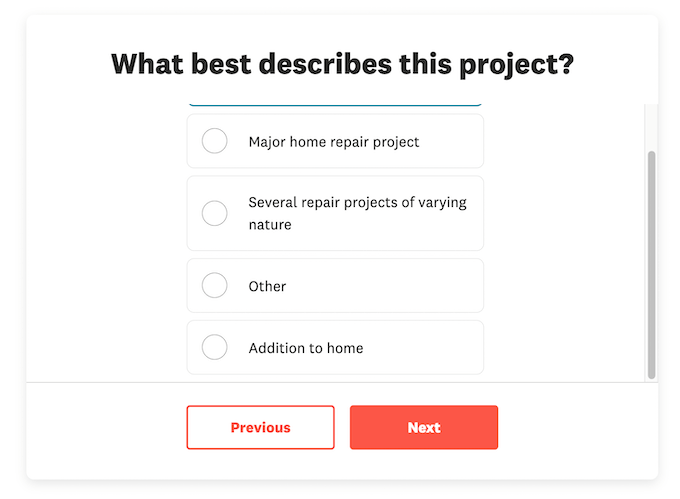Click the word "Previous" in the outlined button
The width and height of the screenshot is (680, 499).
tap(260, 427)
